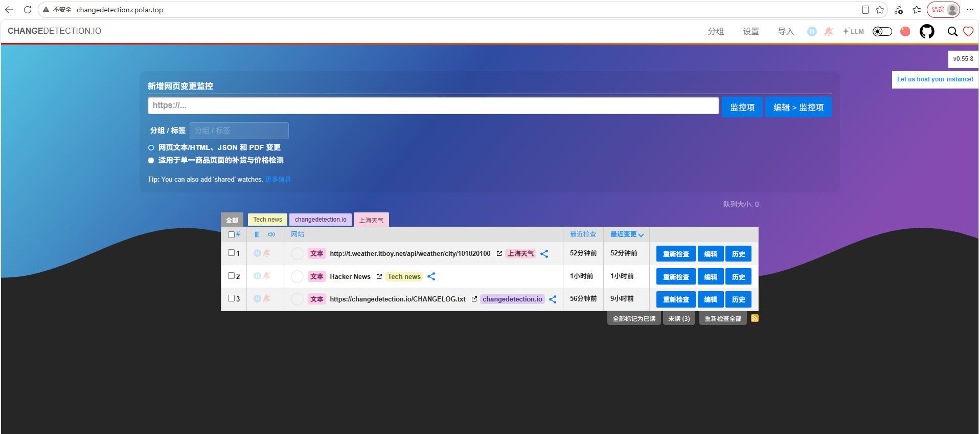The height and width of the screenshot is (434, 980).
Task: Tick the checkbox for watch row 2
Action: coord(231,275)
